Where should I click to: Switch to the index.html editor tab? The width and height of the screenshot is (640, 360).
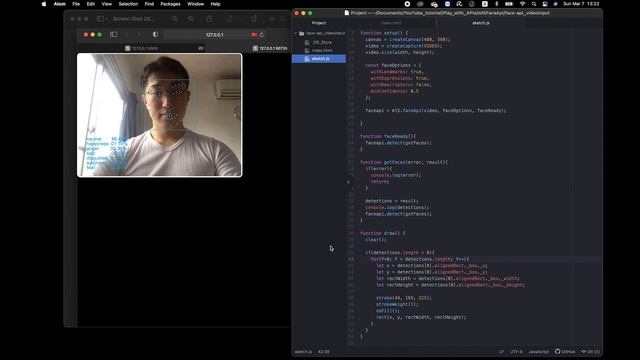point(391,23)
